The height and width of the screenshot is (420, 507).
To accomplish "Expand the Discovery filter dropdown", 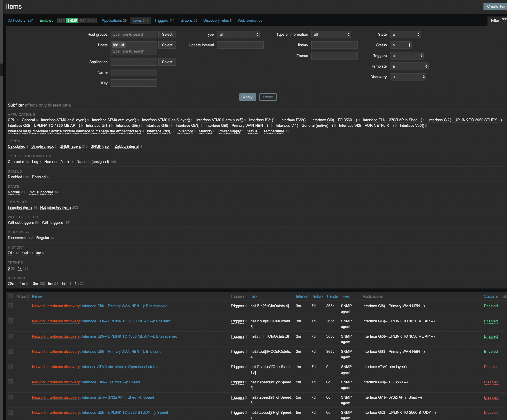I will click(x=408, y=77).
